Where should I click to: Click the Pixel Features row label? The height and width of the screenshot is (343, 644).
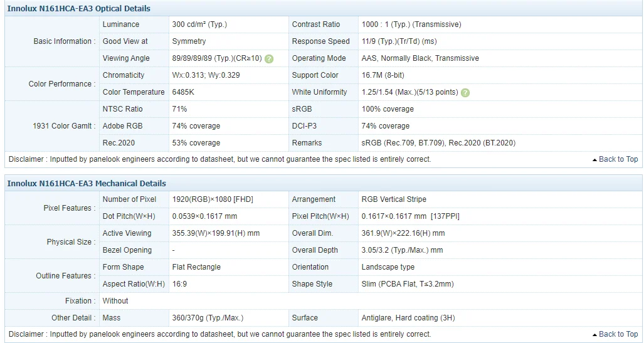tap(70, 208)
